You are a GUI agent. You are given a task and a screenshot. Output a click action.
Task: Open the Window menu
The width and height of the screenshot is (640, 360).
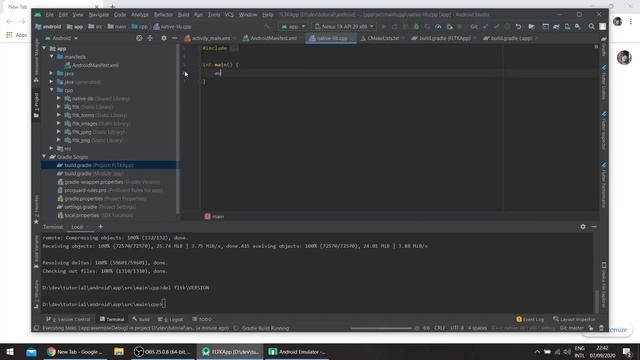click(248, 15)
